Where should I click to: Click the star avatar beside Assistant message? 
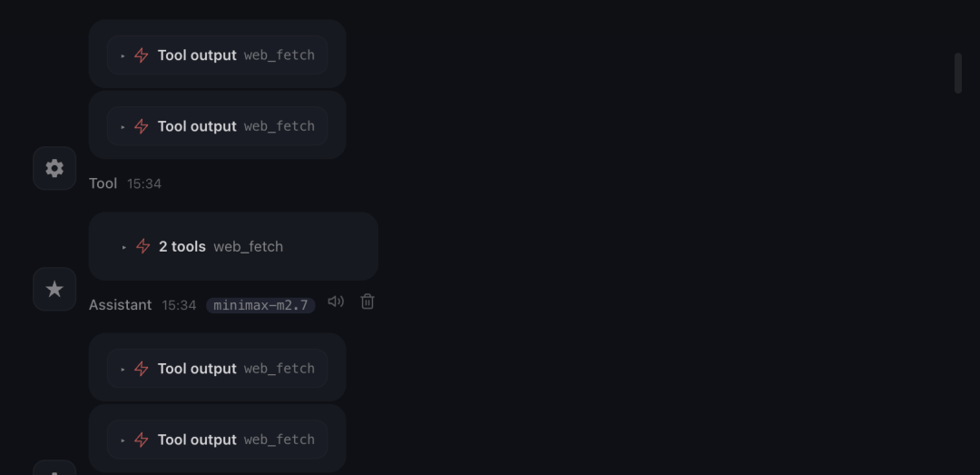coord(54,289)
